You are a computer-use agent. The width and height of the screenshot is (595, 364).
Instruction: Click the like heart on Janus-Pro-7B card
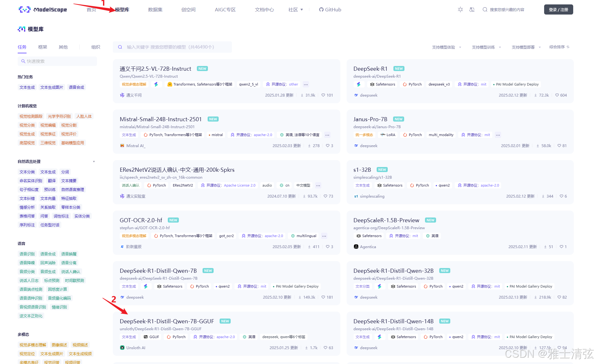tap(559, 146)
